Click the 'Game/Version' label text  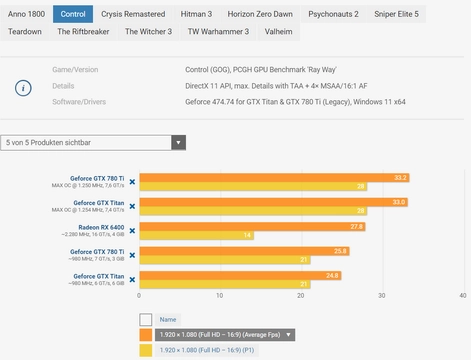pos(75,70)
